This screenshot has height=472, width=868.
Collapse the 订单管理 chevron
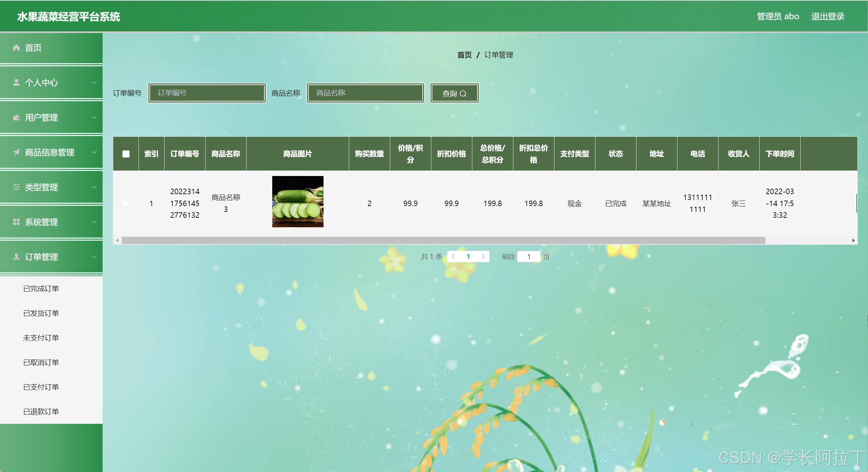click(94, 257)
